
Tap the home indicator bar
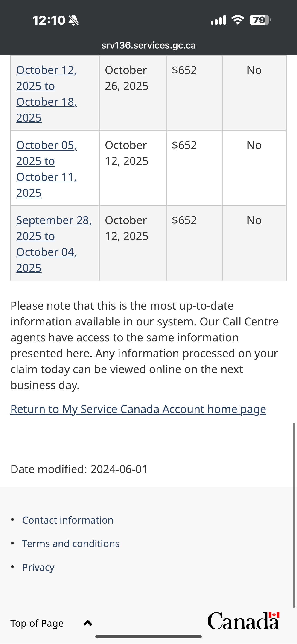(148, 636)
